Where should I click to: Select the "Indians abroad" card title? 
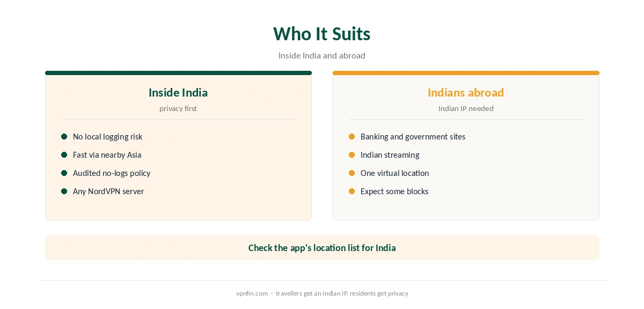[x=466, y=92]
